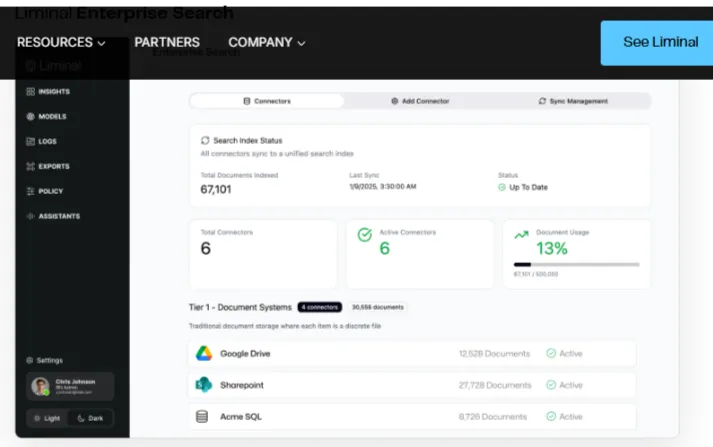Click the Total Connectors card
This screenshot has width=713, height=447.
pyautogui.click(x=263, y=254)
